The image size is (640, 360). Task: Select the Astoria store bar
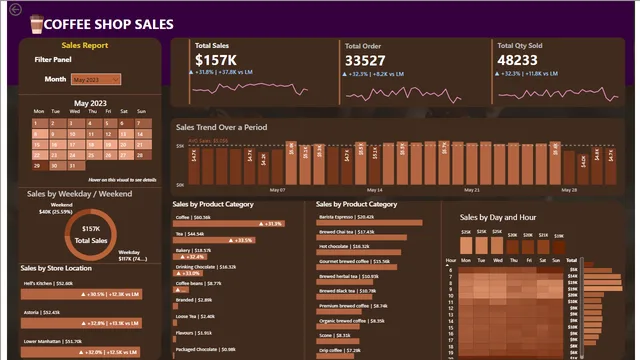(82, 323)
